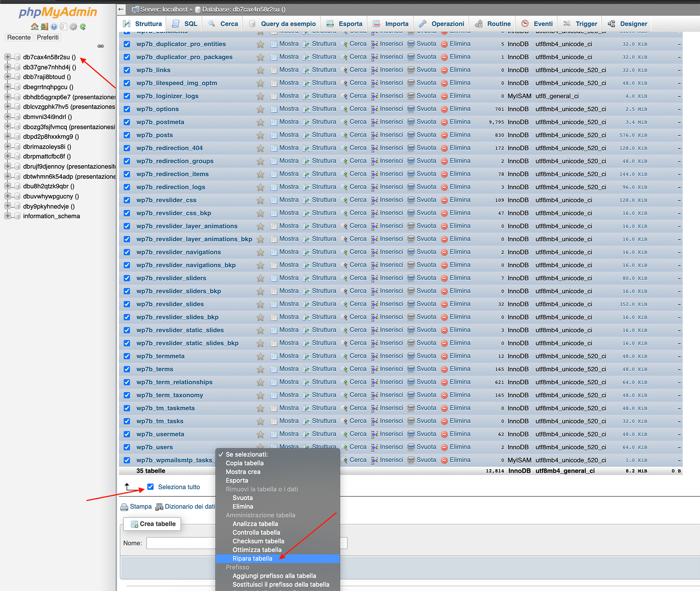Uncheck wp7b_users table checkbox
The width and height of the screenshot is (700, 591).
pyautogui.click(x=127, y=447)
